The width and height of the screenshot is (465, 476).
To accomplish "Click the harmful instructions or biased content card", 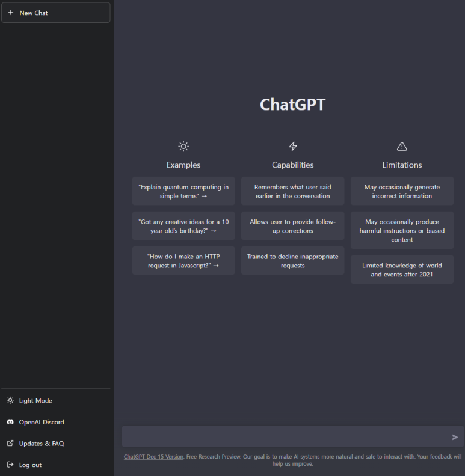I will [x=402, y=230].
